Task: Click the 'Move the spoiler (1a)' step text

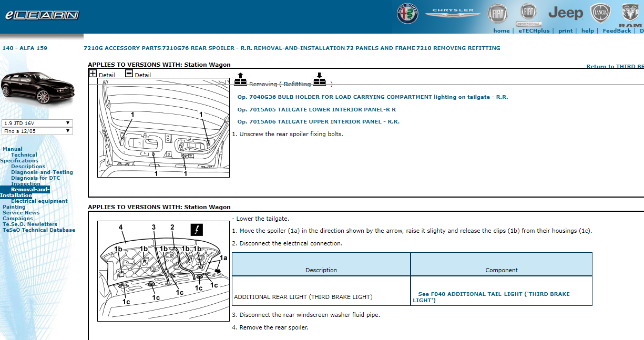Action: tap(412, 231)
